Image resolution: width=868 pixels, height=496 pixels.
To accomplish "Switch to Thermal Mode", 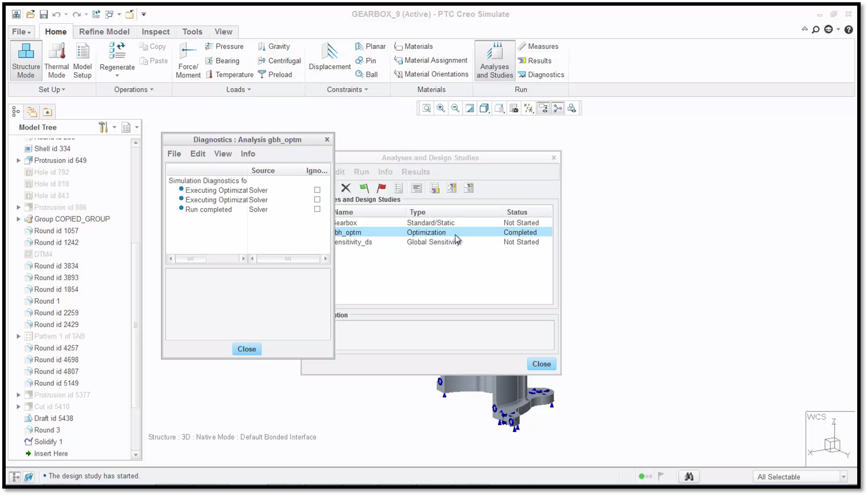I will point(56,60).
